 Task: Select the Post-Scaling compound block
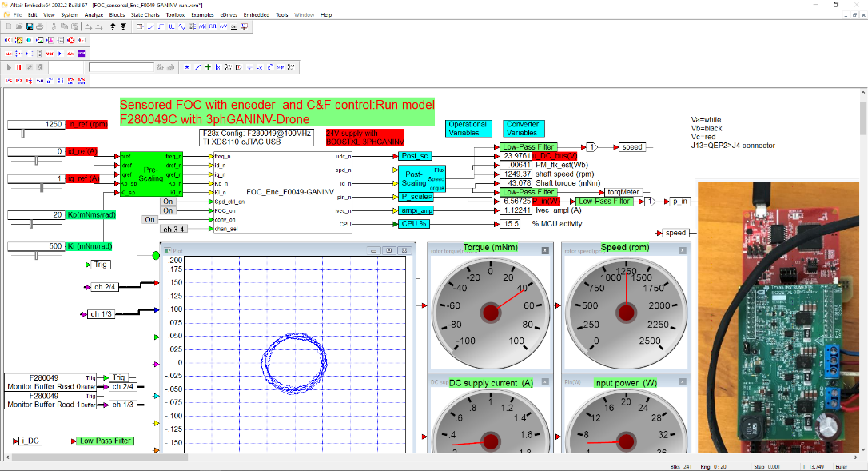click(422, 178)
